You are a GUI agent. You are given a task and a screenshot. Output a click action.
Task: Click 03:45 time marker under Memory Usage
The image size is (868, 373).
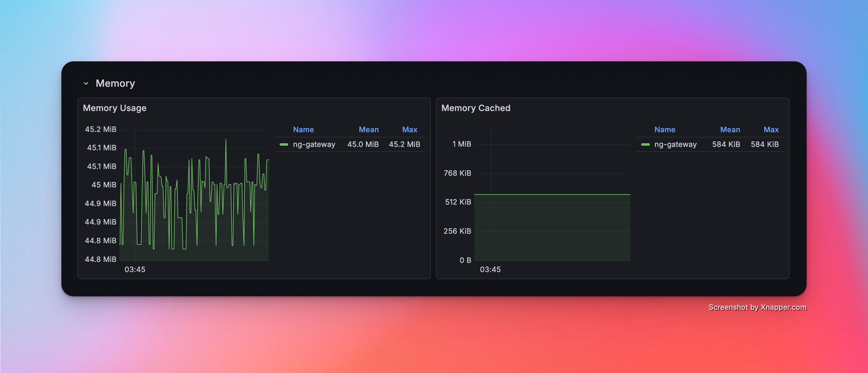coord(135,269)
